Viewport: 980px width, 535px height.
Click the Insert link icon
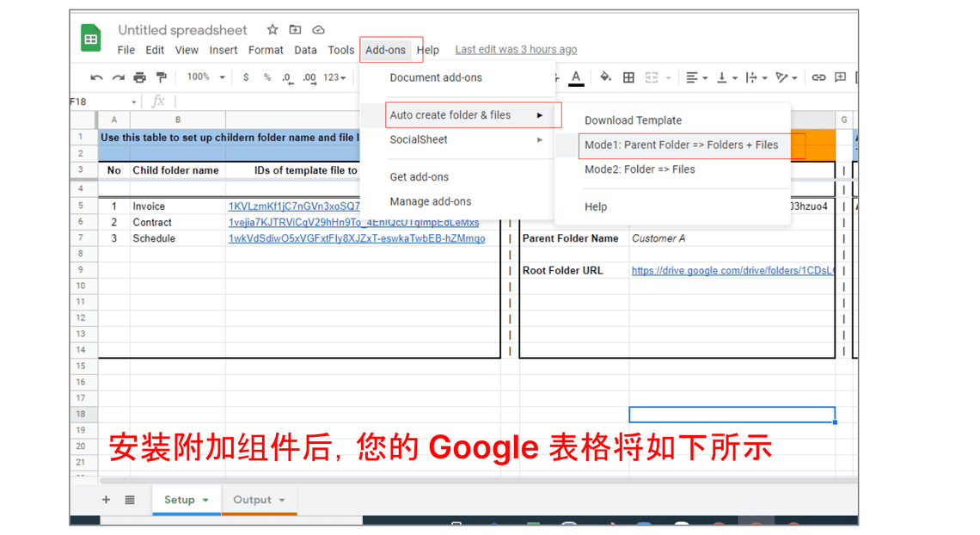point(818,77)
